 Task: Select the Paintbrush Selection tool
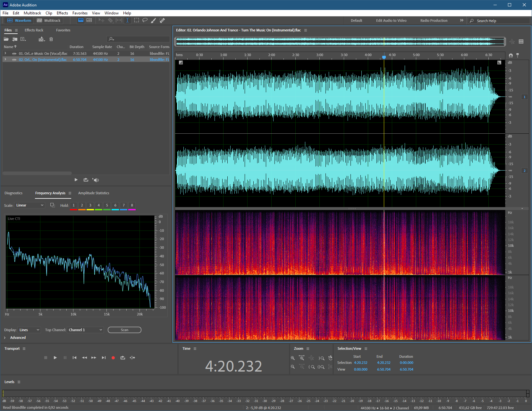click(x=154, y=20)
